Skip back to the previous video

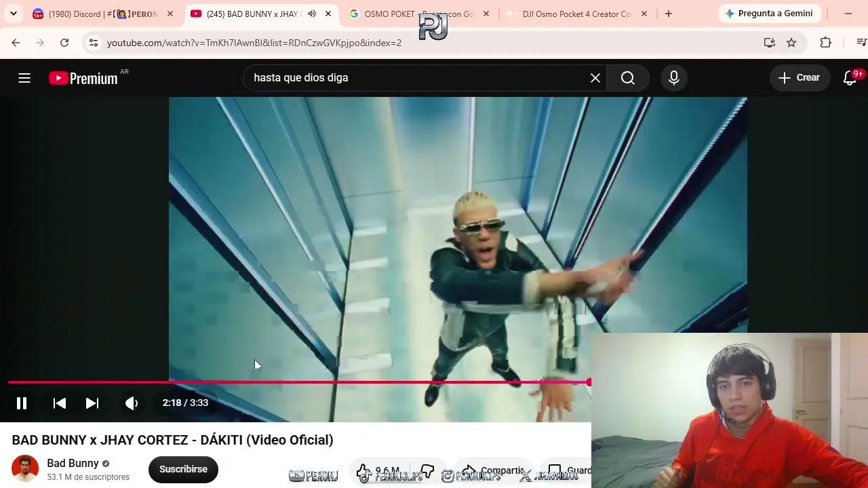click(60, 403)
